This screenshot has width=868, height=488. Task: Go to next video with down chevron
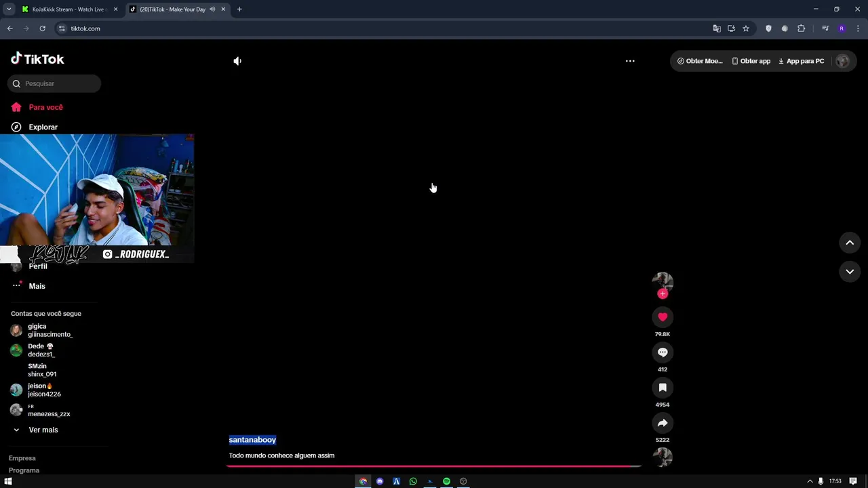pos(850,271)
